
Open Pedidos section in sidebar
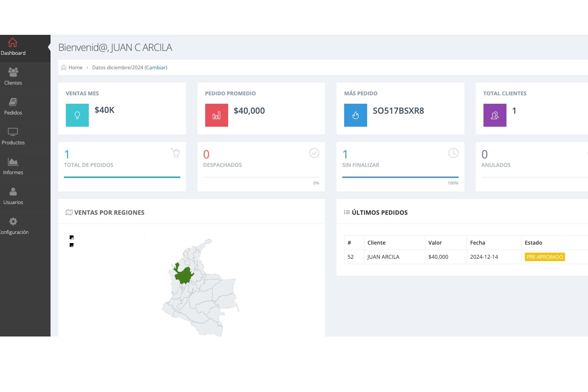point(13,107)
